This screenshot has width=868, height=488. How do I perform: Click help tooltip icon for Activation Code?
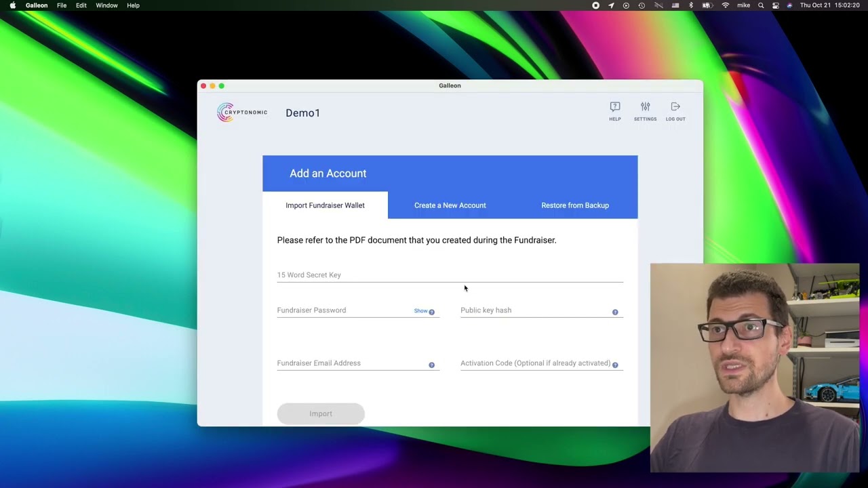click(x=615, y=365)
